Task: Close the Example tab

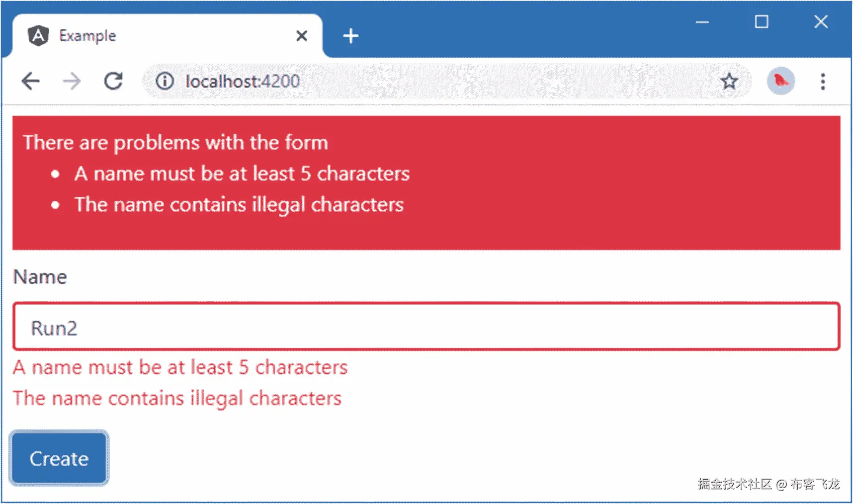Action: tap(301, 36)
